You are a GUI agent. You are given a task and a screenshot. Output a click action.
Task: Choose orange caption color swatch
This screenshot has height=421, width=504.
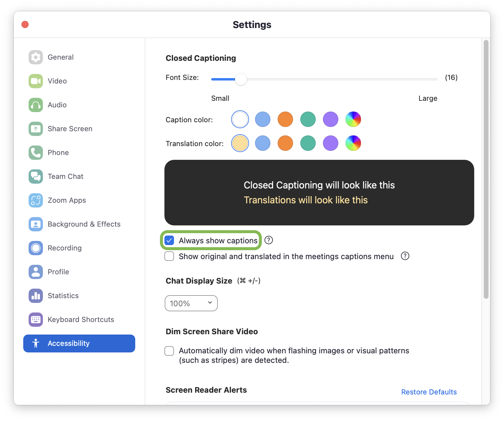285,119
